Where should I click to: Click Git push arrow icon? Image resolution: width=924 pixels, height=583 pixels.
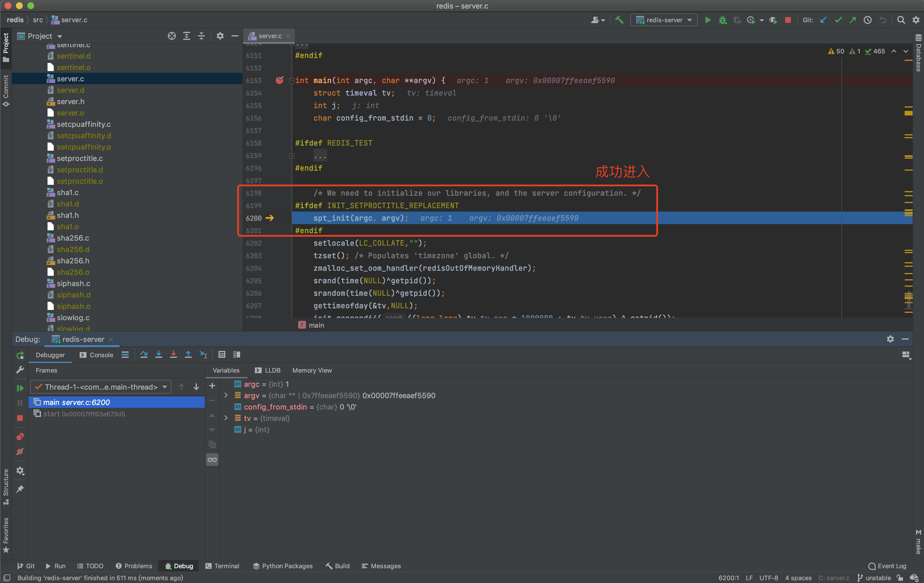[853, 20]
